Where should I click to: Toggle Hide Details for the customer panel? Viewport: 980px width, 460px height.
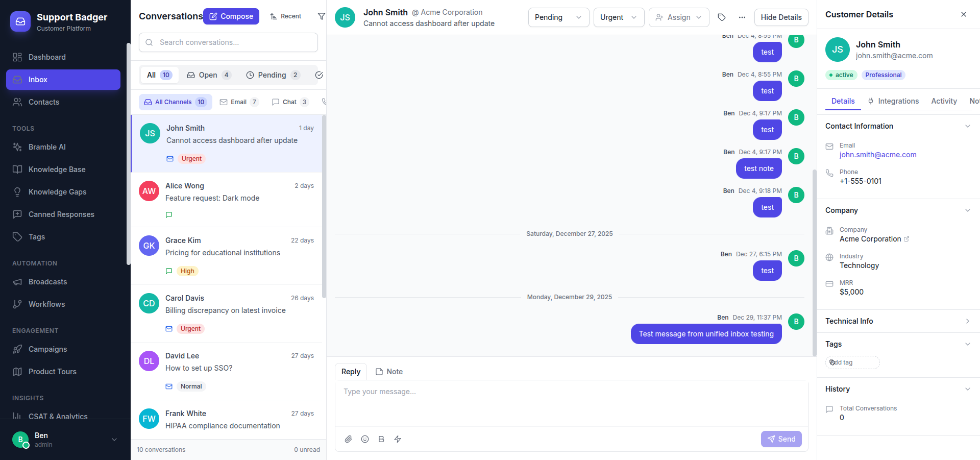pyautogui.click(x=781, y=17)
